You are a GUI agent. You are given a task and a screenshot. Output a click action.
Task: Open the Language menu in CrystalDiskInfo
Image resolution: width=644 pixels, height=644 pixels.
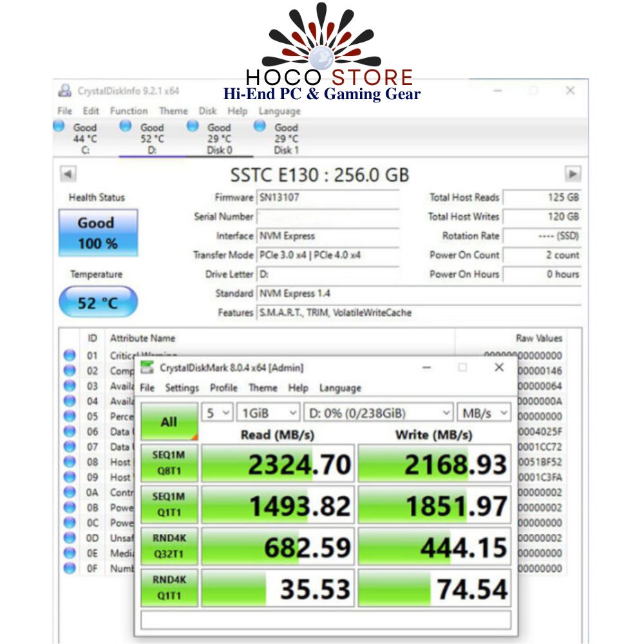(279, 111)
